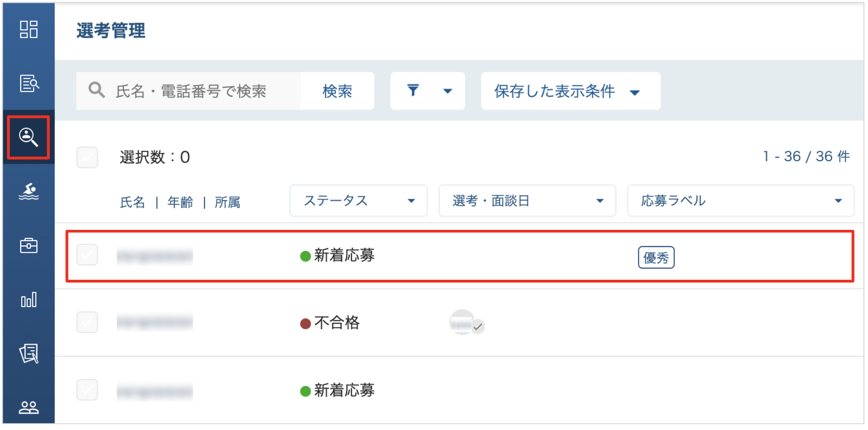Open the 保存した表示条件 menu
The height and width of the screenshot is (430, 868).
pyautogui.click(x=570, y=91)
